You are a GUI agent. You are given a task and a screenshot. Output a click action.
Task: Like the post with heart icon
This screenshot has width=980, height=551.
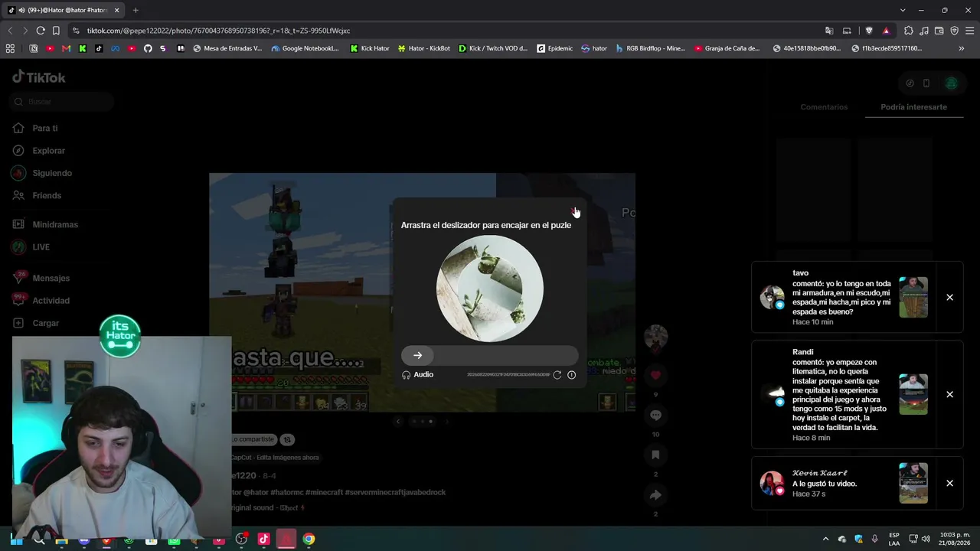655,375
